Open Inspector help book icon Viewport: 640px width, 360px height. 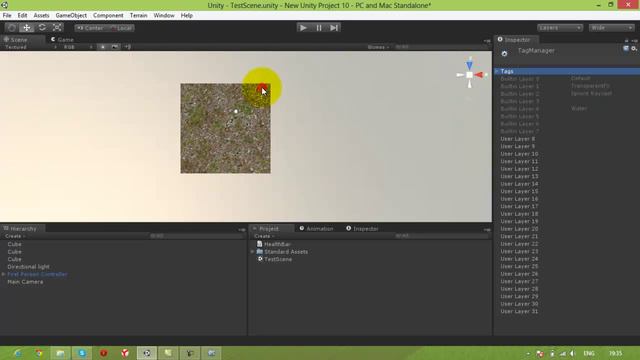(626, 49)
